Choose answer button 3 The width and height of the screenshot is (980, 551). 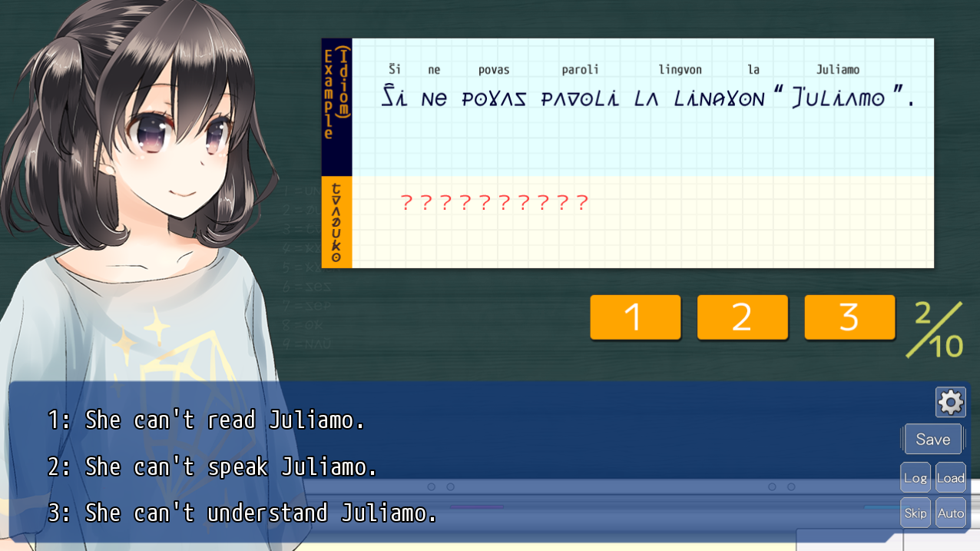coord(849,317)
